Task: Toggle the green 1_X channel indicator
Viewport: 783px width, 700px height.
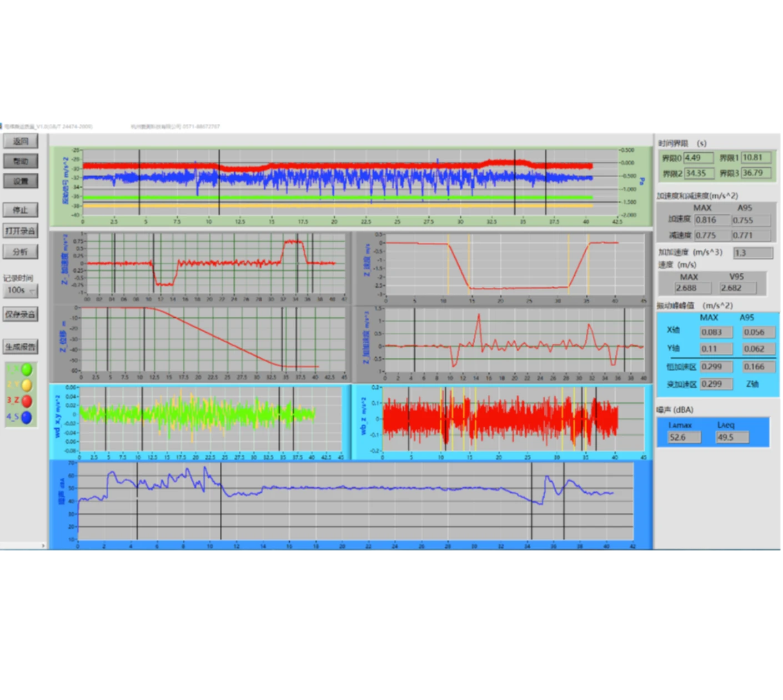Action: [x=26, y=370]
